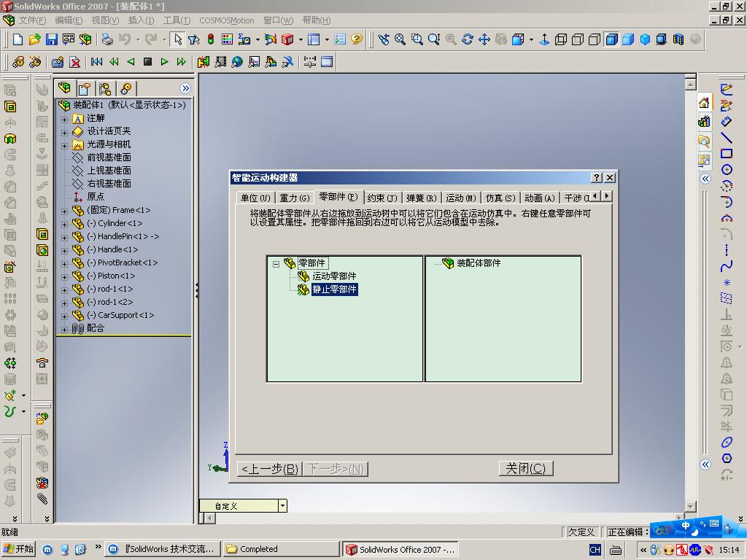Select 运动零部件 in the dialog tree
Screen dimensions: 747x560
(x=334, y=276)
